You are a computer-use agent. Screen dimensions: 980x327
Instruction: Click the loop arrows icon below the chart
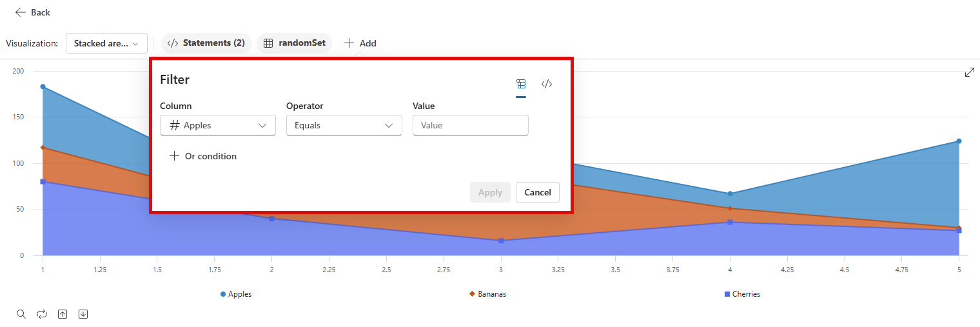click(42, 314)
